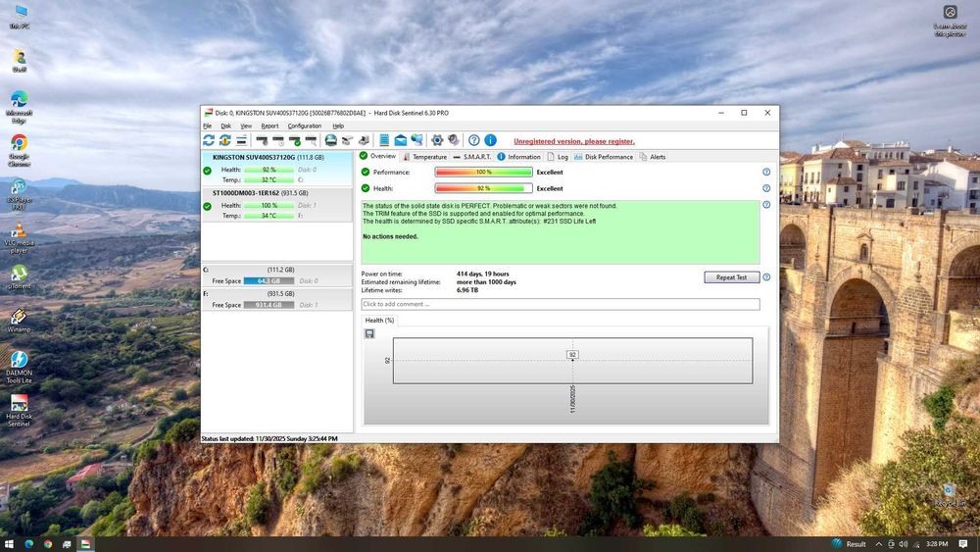Click taskbar clock showing 3:28 PM
980x552 pixels.
click(x=937, y=544)
